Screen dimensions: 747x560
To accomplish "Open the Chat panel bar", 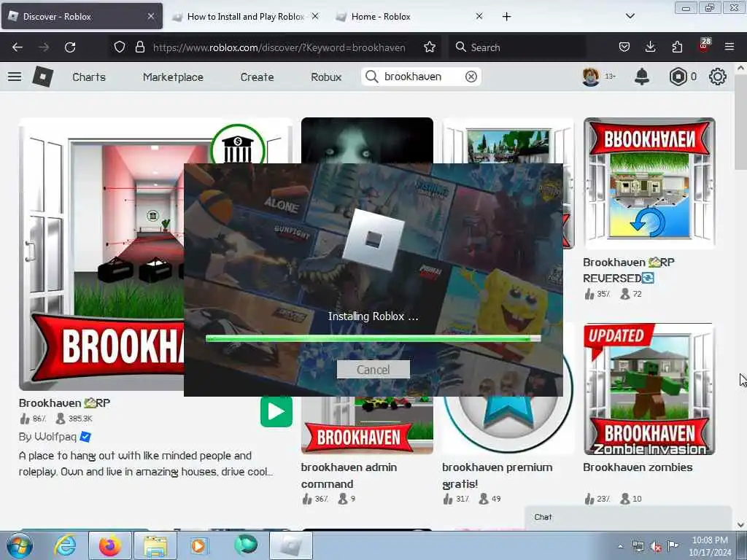I will pyautogui.click(x=628, y=517).
